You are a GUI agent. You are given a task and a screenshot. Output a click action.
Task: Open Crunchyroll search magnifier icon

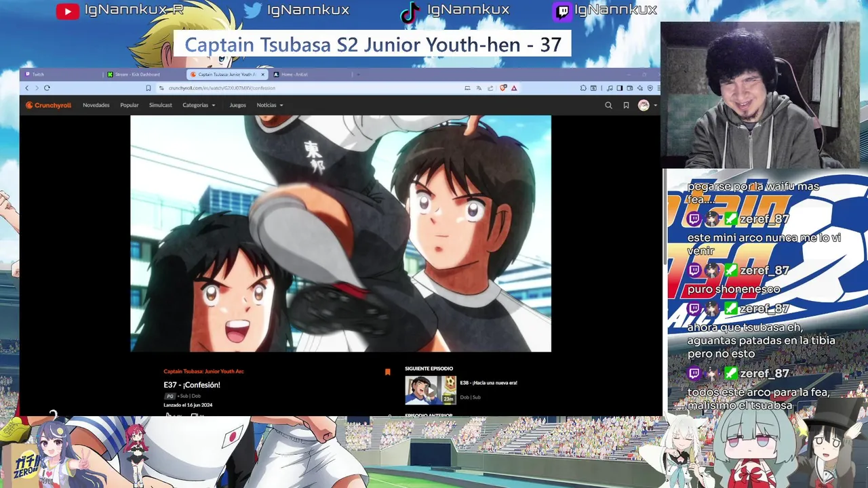pos(608,105)
